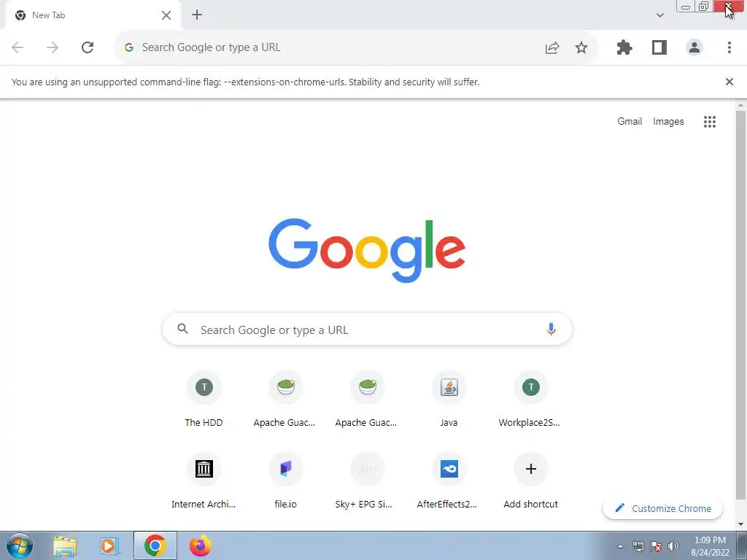The width and height of the screenshot is (747, 560).
Task: Launch Windows Media Player from taskbar
Action: [x=109, y=546]
